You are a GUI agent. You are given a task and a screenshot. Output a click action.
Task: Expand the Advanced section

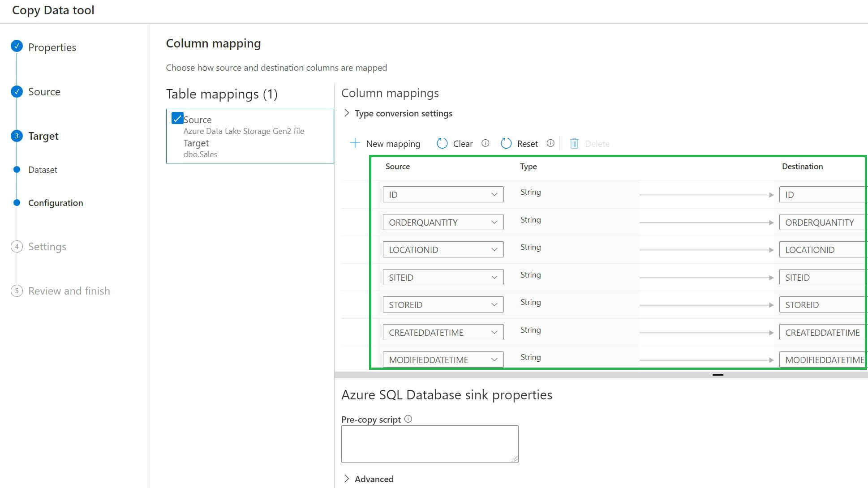pos(347,479)
